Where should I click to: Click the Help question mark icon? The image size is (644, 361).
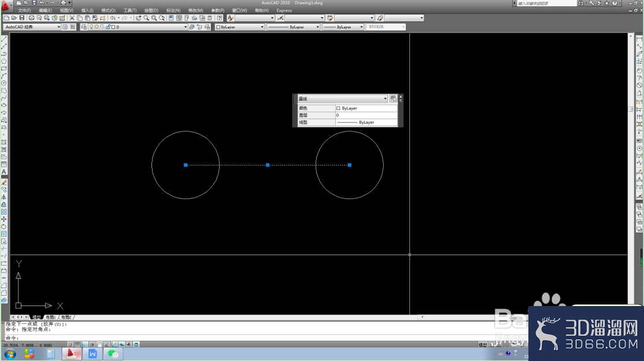(x=219, y=18)
